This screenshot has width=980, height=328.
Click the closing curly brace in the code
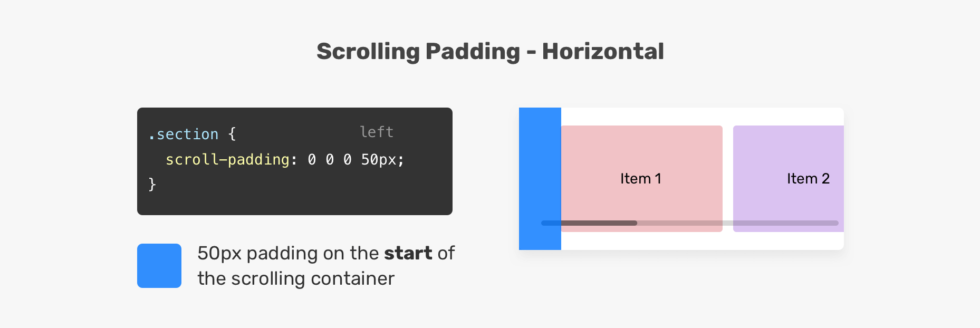point(152,184)
